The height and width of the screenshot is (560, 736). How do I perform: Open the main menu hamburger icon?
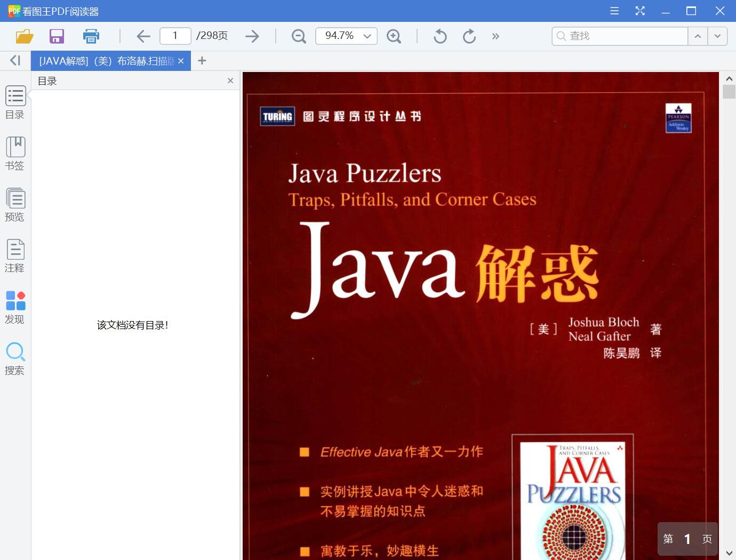614,11
